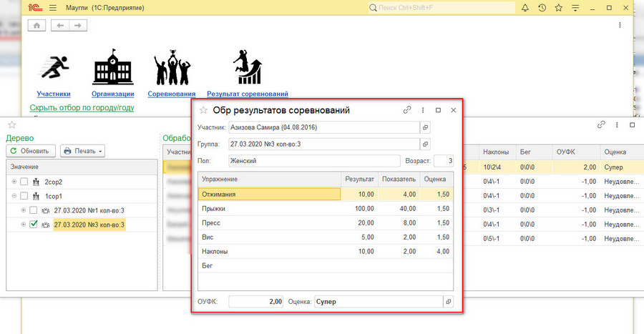Open the dialog's three-dot more menu
The width and height of the screenshot is (644, 334).
click(423, 110)
